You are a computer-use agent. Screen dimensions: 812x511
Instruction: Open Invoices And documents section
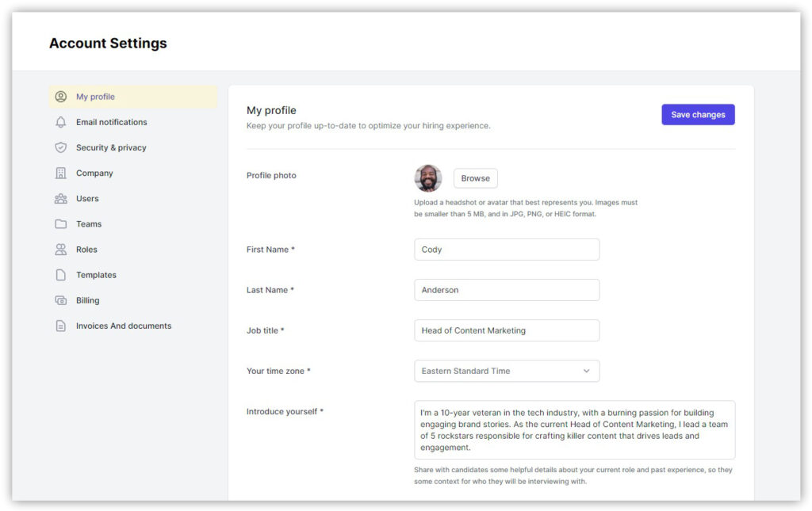click(x=124, y=326)
